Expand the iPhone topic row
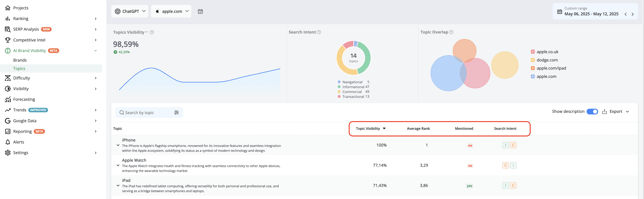 click(x=118, y=145)
